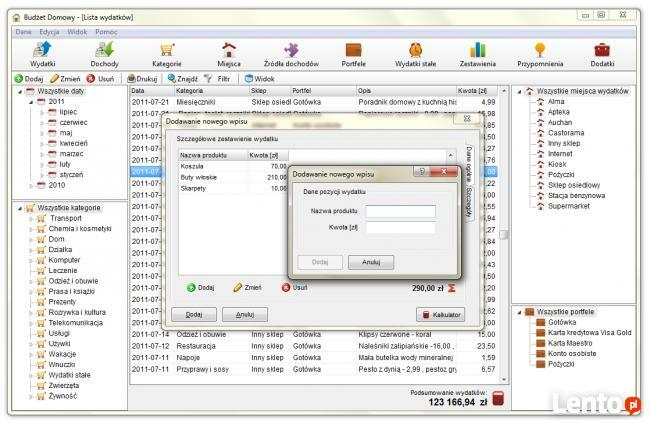650x424 pixels.
Task: Click the Nazwa produktu input field
Action: [400, 211]
